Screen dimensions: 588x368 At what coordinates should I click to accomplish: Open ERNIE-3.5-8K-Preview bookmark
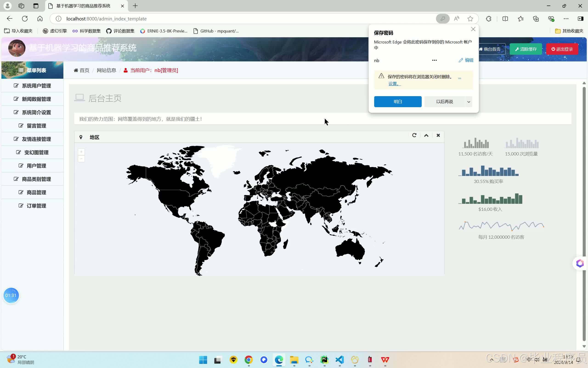(x=164, y=31)
